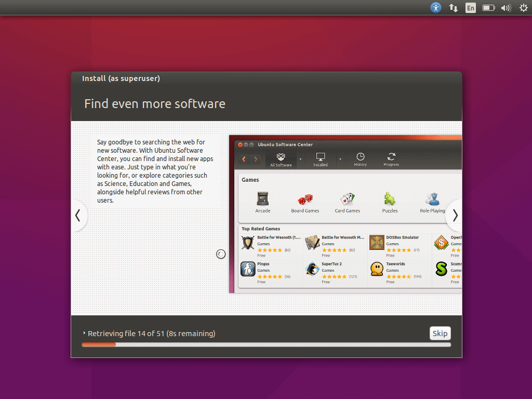Open the system gear menu
The image size is (532, 399).
523,8
